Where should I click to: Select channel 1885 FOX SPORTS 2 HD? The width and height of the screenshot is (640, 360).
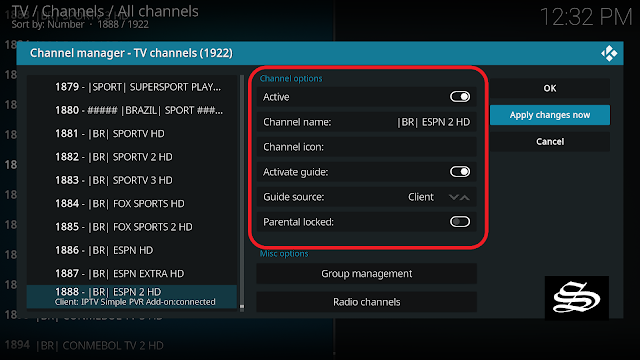132,227
